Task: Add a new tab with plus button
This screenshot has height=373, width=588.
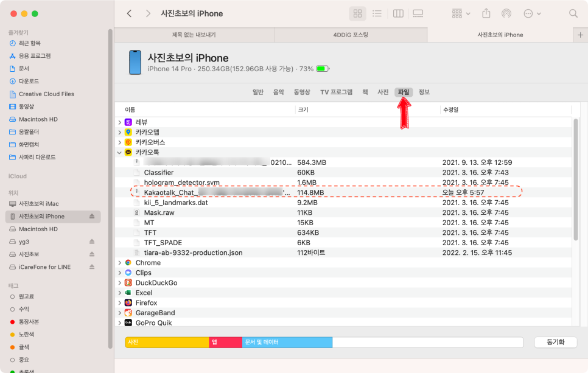Action: click(x=580, y=35)
